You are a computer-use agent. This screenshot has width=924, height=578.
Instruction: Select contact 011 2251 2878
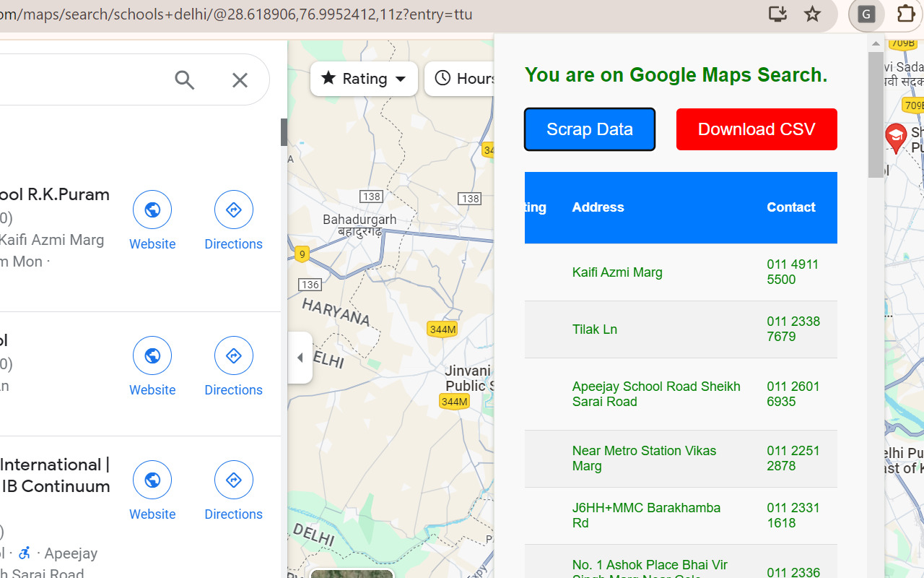pos(793,458)
